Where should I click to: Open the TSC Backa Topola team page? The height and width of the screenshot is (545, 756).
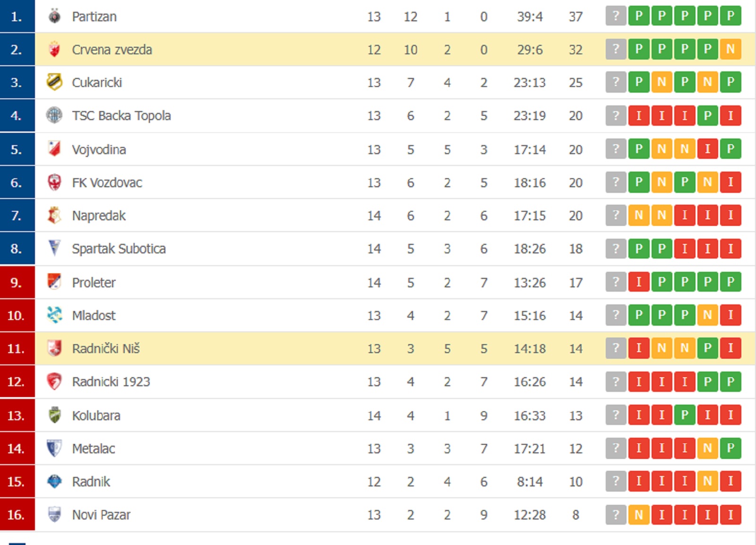[121, 116]
